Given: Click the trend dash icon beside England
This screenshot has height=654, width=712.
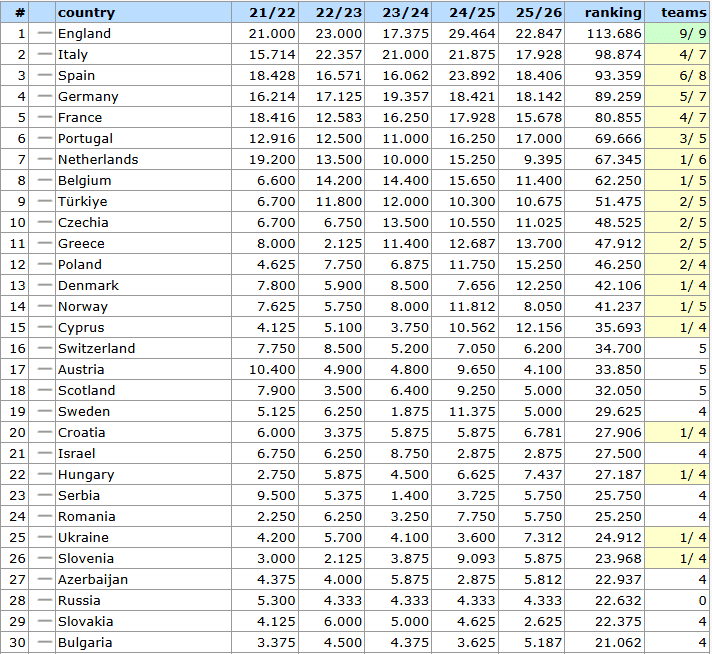Looking at the screenshot, I should [43, 34].
